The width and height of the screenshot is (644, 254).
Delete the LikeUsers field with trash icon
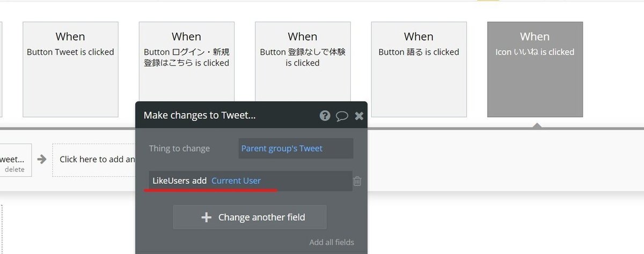357,181
